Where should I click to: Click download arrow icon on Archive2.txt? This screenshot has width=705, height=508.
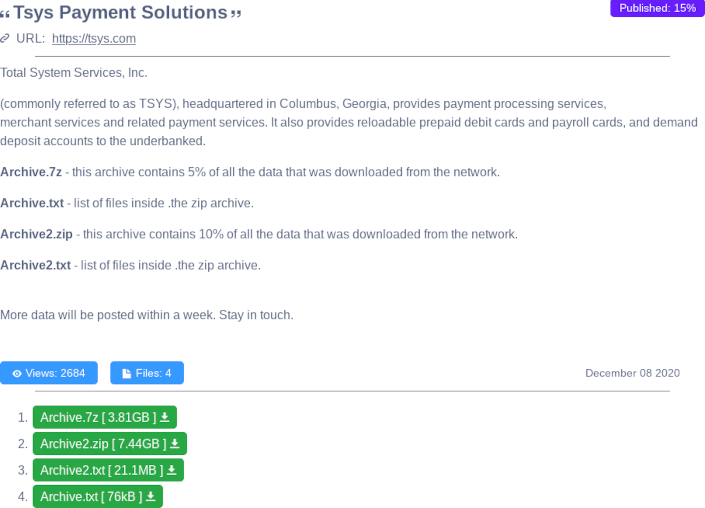[x=172, y=470]
